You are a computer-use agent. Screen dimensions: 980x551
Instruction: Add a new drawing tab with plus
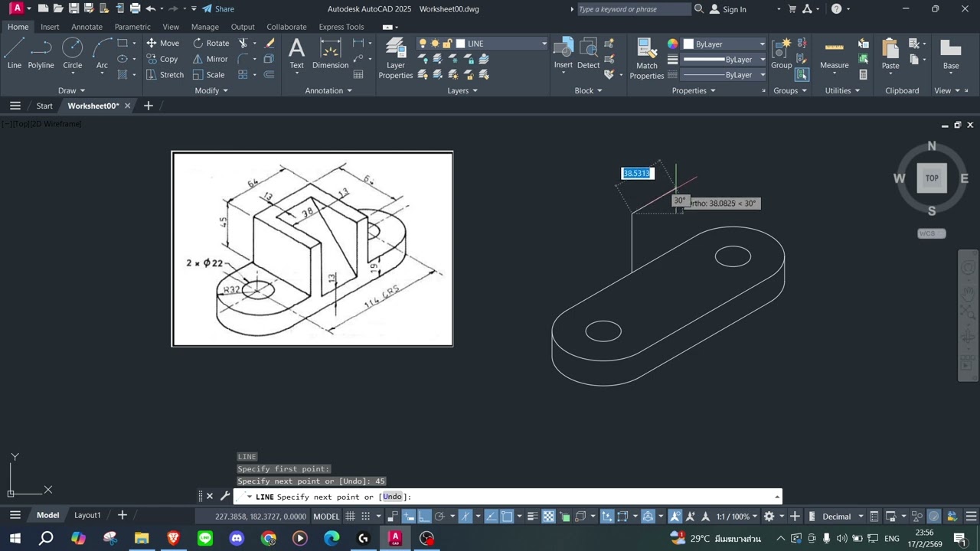[149, 106]
